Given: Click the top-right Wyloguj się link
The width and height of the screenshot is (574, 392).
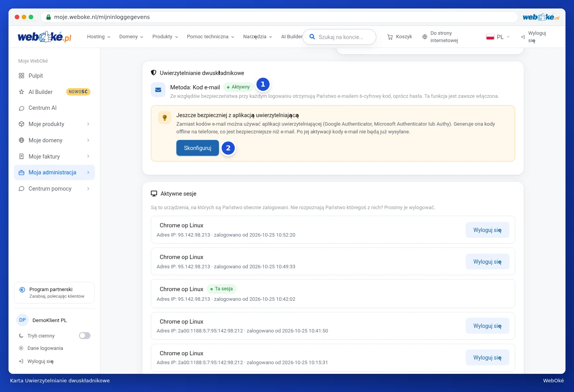Looking at the screenshot, I should [x=534, y=37].
